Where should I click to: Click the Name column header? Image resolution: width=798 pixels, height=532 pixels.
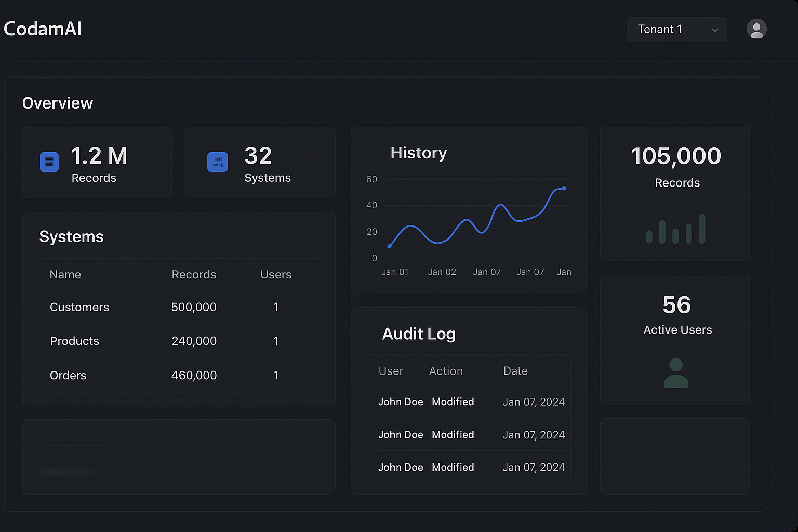pos(65,274)
